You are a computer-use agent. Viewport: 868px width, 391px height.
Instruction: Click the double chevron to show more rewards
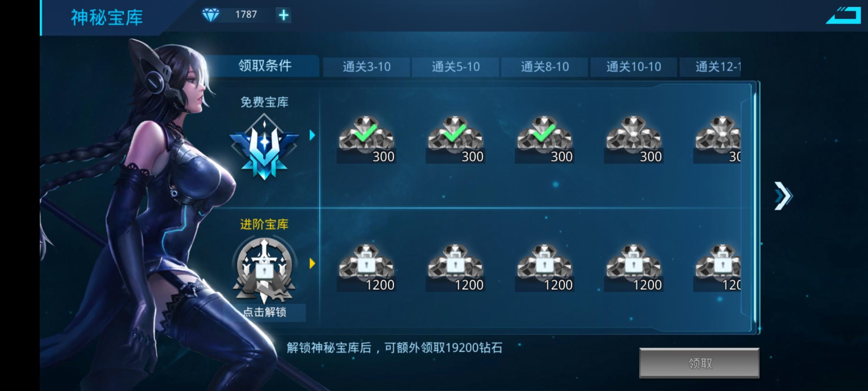click(x=783, y=196)
